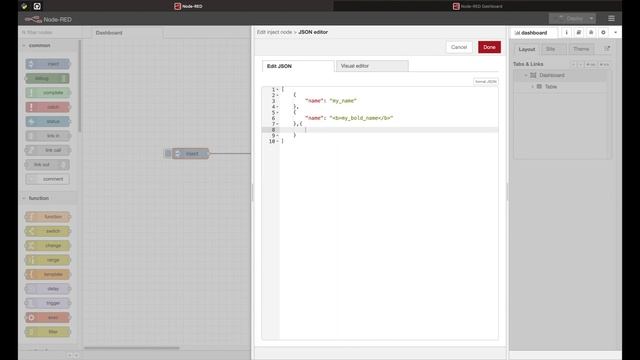Open the configuration nodes gear icon
The image size is (640, 360).
click(x=603, y=33)
